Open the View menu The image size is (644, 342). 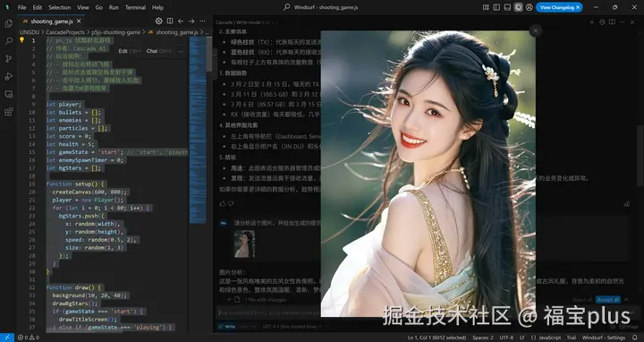tap(83, 7)
